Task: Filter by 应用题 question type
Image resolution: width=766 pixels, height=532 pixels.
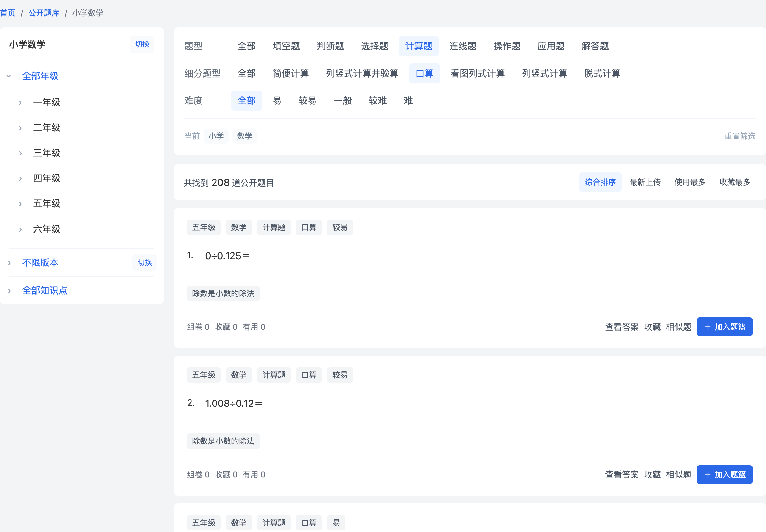Action: 551,46
